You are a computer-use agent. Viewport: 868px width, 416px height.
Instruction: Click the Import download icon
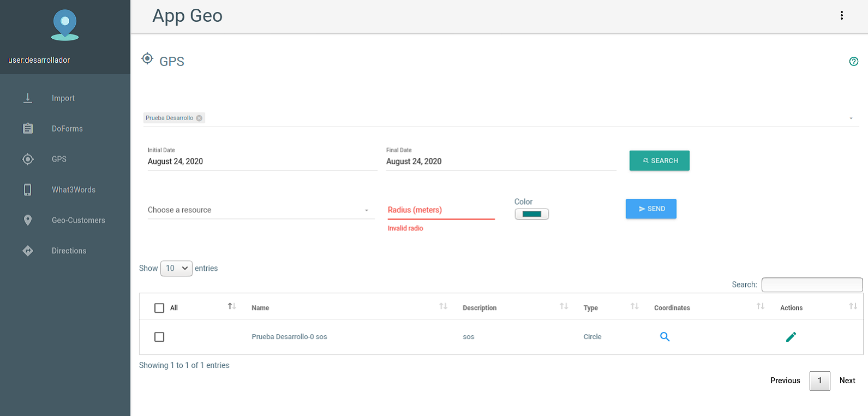coord(28,98)
